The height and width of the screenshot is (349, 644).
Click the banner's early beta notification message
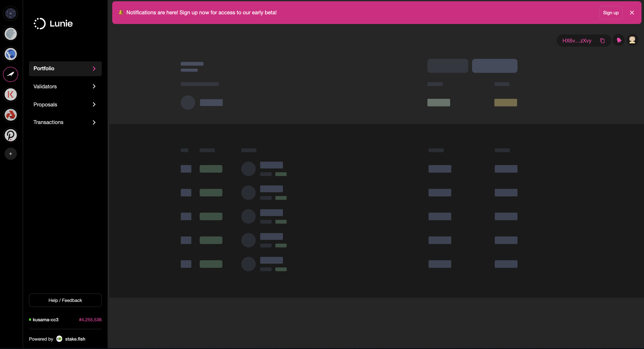202,12
